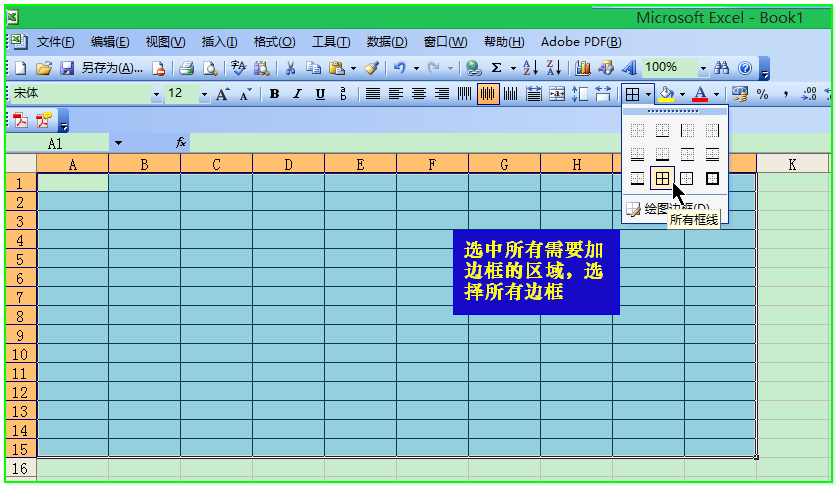
Task: Open the 100% zoom dropdown
Action: click(703, 68)
